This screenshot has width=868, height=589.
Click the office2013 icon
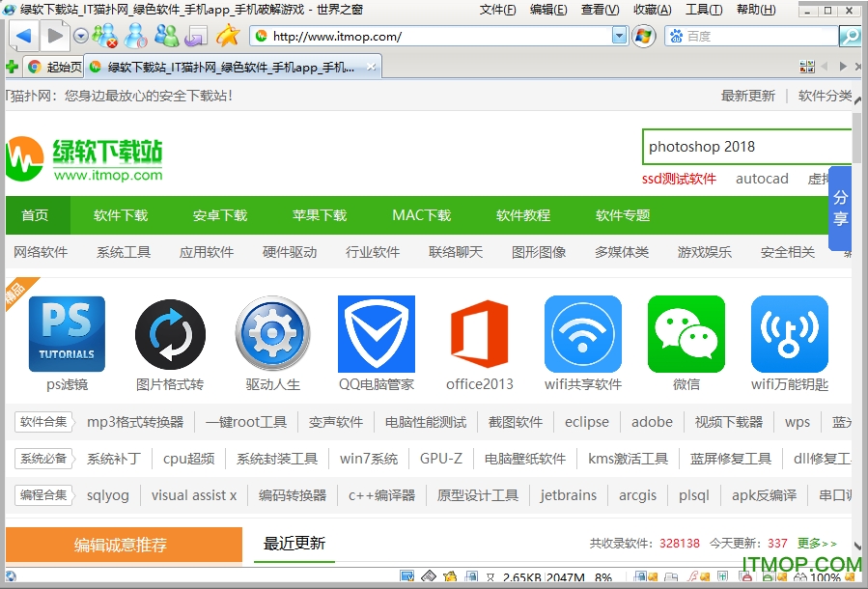tap(480, 334)
